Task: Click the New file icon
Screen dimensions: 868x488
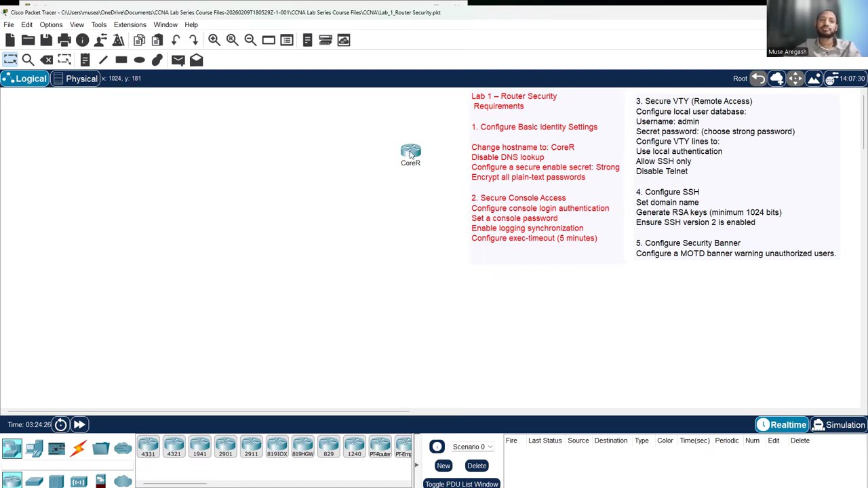Action: [10, 40]
